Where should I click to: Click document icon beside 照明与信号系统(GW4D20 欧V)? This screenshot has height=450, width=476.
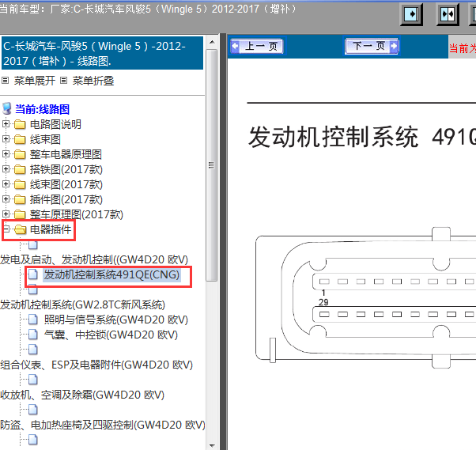32,320
